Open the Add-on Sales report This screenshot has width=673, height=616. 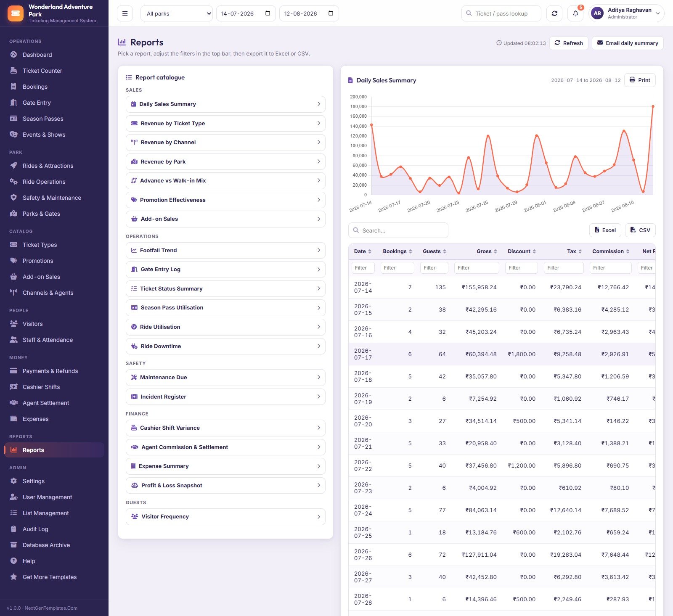[x=225, y=219]
